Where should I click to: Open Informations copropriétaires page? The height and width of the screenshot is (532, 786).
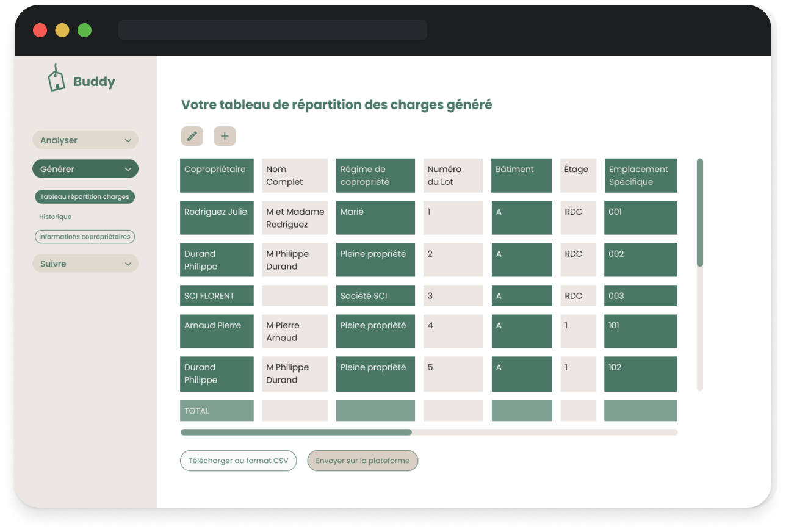(85, 237)
